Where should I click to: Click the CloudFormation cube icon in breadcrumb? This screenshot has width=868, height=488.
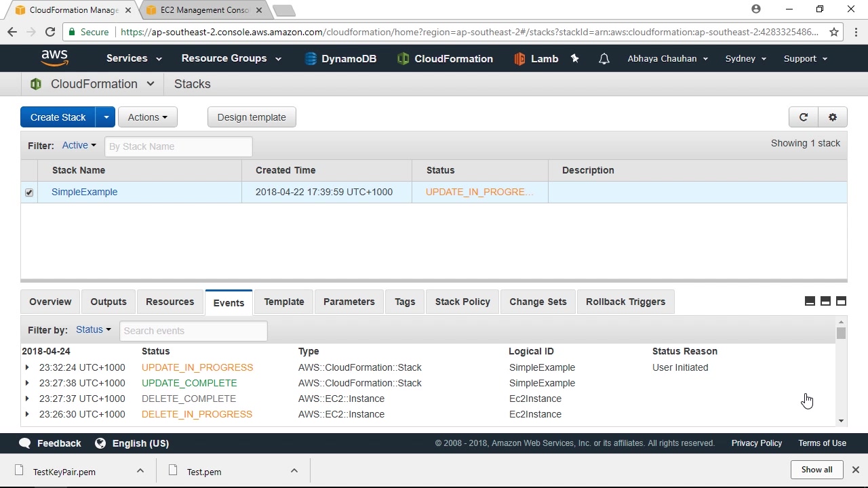point(36,84)
